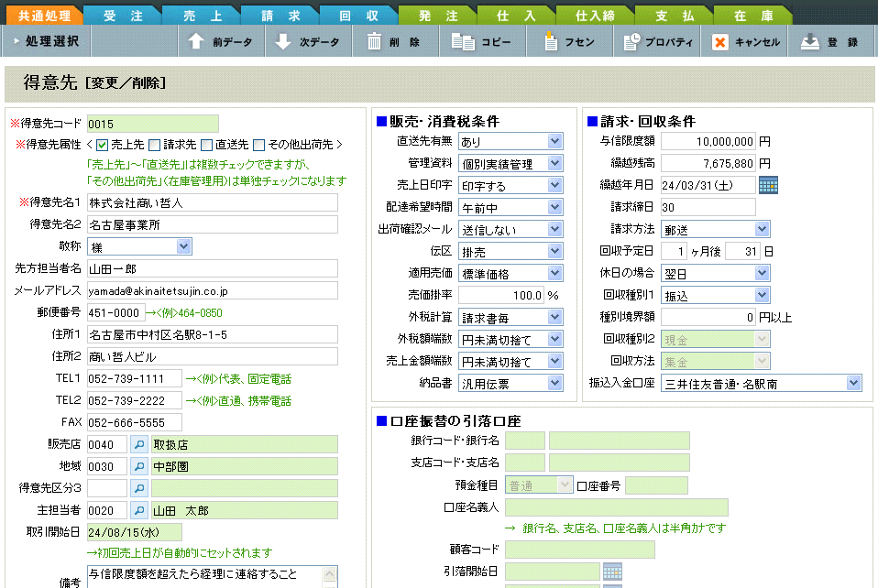Open the 適用売価 dropdown

point(554,273)
